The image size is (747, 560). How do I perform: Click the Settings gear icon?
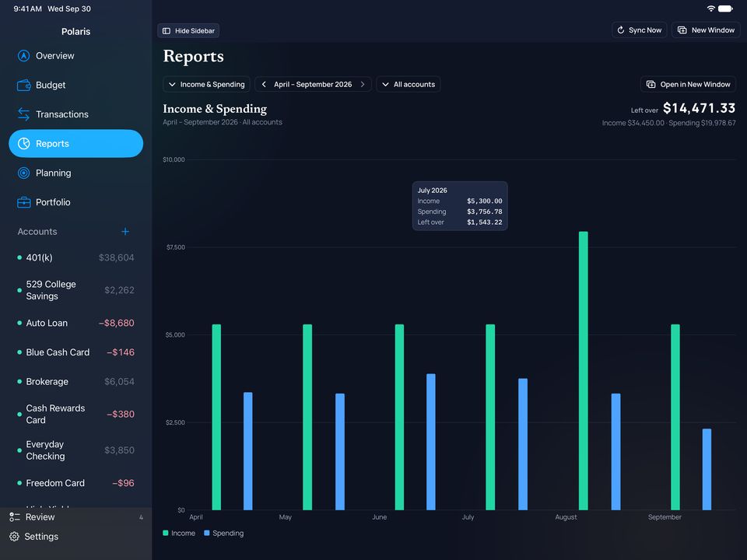click(15, 537)
